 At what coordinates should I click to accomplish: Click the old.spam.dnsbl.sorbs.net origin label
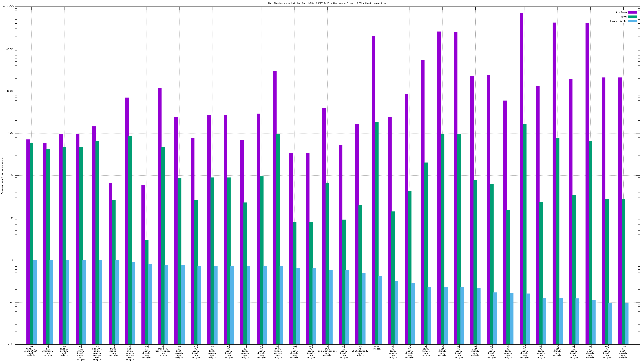tap(130, 353)
